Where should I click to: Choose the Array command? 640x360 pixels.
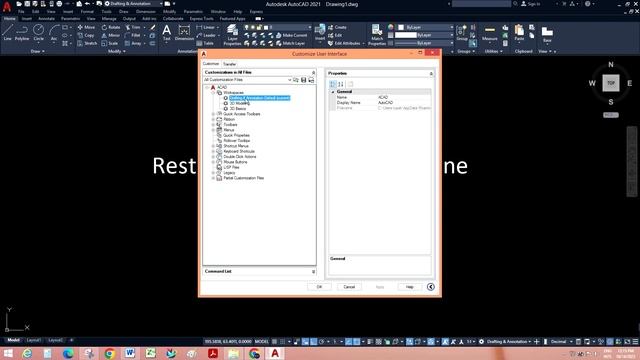click(133, 43)
